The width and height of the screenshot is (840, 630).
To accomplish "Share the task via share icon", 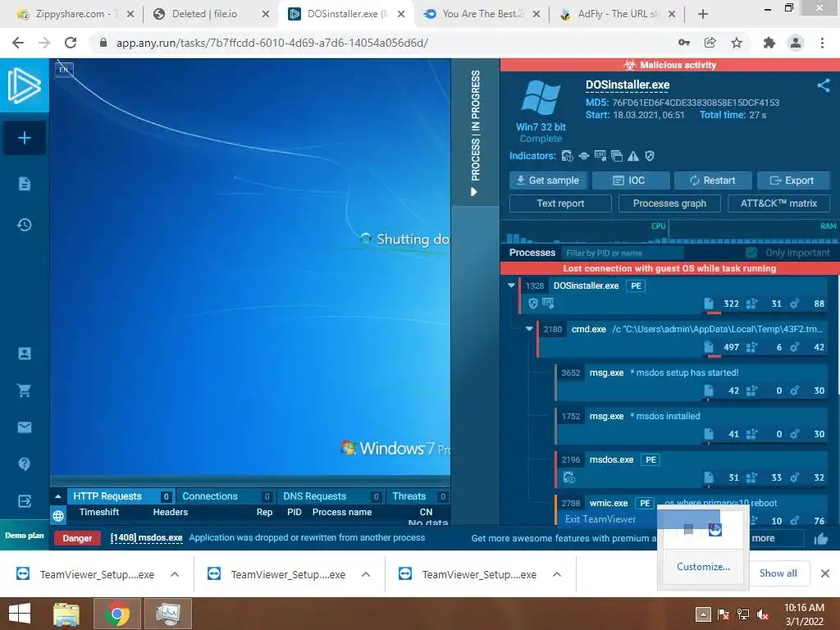I will pos(824,85).
